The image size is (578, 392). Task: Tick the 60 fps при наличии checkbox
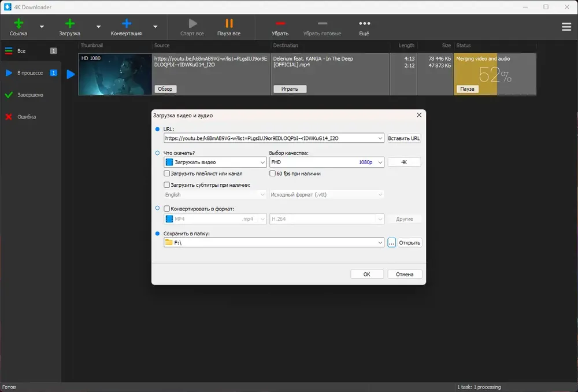pyautogui.click(x=272, y=173)
